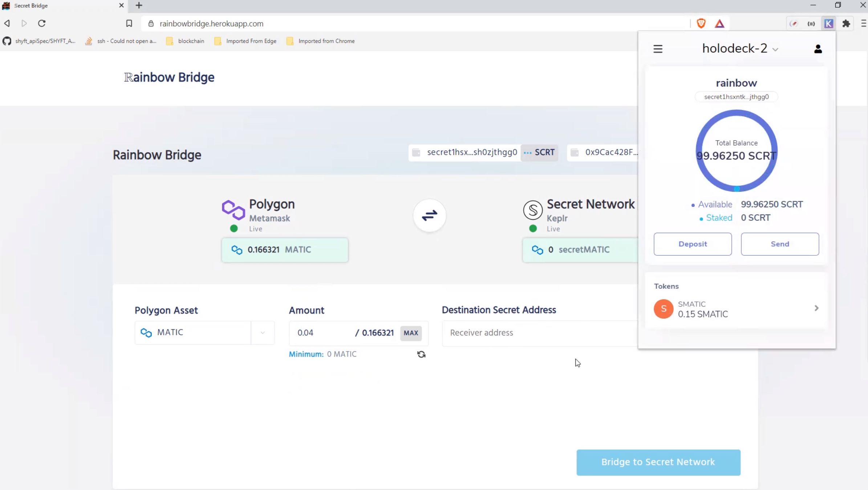Viewport: 868px width, 490px height.
Task: Focus the Receiver address input
Action: click(x=540, y=333)
